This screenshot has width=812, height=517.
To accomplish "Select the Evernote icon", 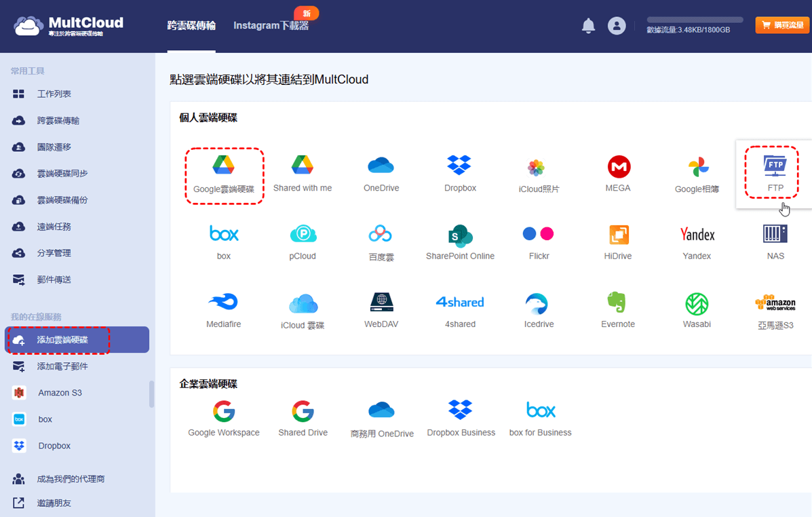I will tap(617, 302).
